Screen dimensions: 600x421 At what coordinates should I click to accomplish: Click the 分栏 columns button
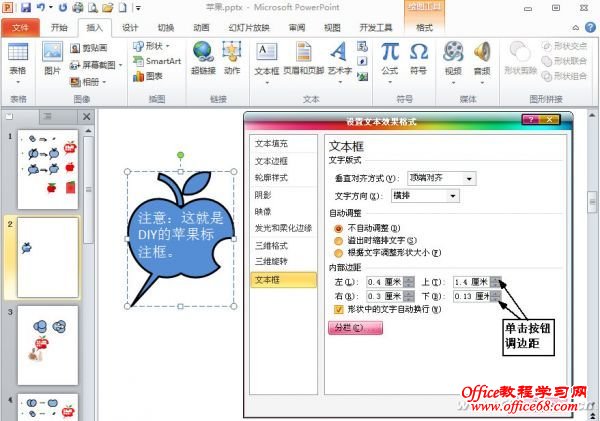coord(355,328)
